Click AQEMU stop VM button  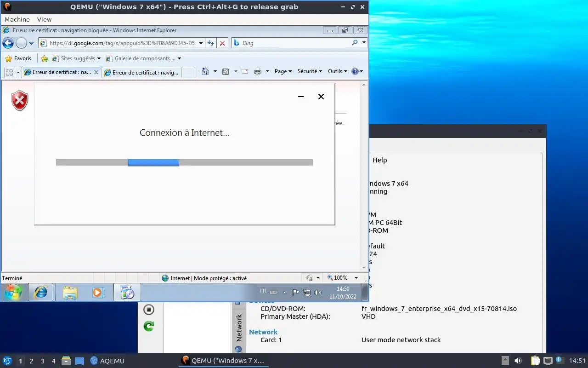click(x=149, y=310)
